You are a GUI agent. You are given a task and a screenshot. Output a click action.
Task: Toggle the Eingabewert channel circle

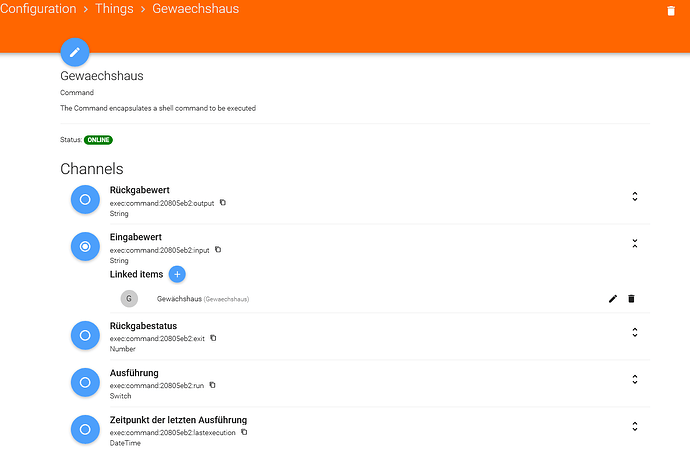point(85,246)
